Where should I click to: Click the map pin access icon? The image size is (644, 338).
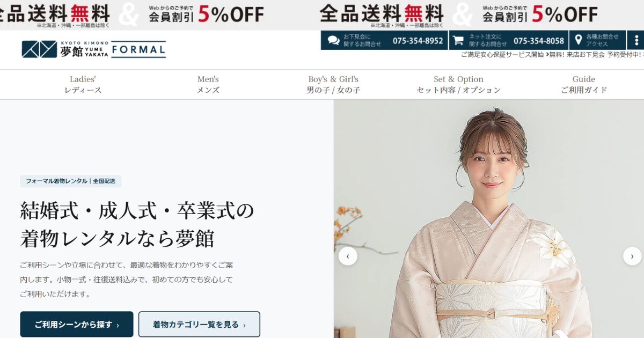pyautogui.click(x=579, y=40)
